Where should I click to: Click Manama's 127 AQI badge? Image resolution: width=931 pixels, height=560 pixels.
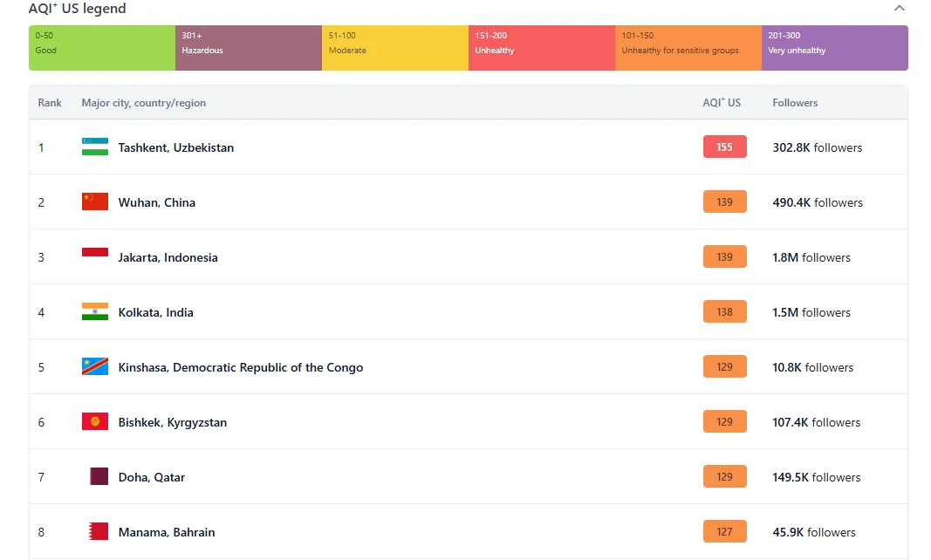point(724,532)
